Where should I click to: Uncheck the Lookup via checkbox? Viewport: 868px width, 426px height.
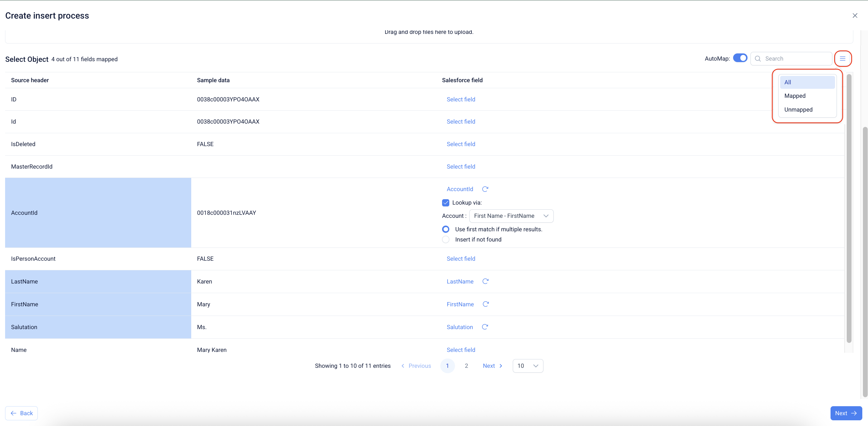[445, 203]
